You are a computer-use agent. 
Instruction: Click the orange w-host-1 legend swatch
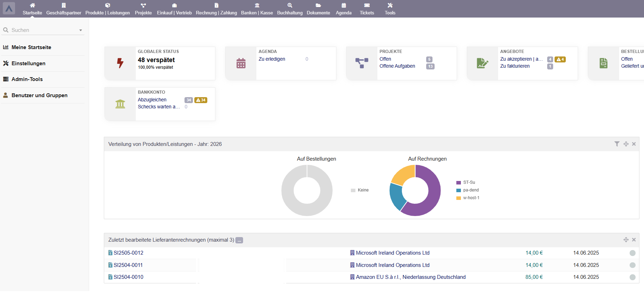(458, 198)
